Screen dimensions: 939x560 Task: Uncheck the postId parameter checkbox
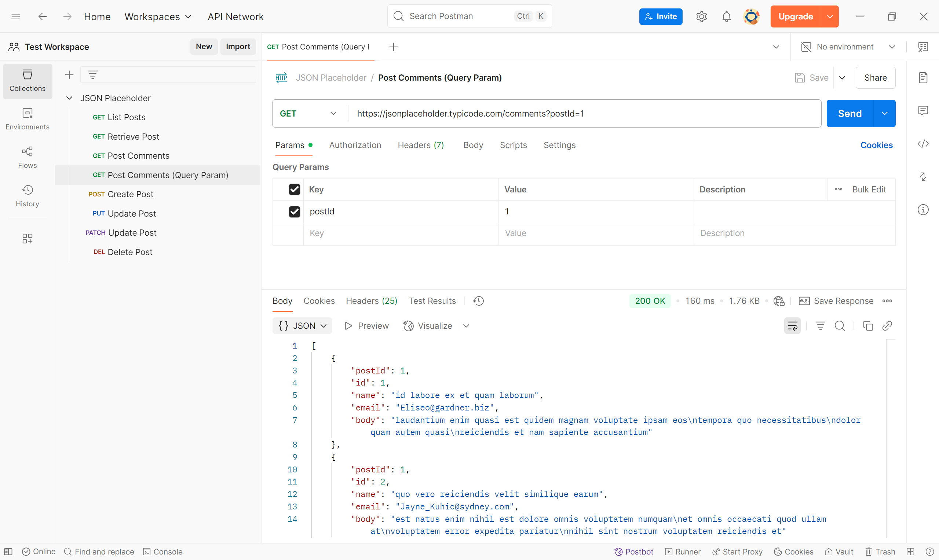pos(295,212)
